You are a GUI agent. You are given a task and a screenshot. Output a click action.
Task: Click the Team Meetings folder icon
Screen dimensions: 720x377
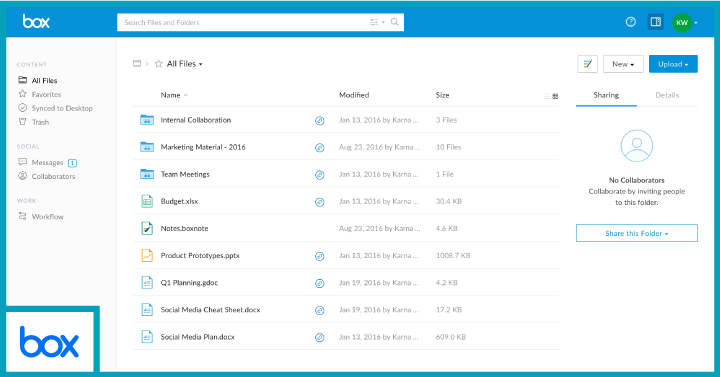coord(146,174)
